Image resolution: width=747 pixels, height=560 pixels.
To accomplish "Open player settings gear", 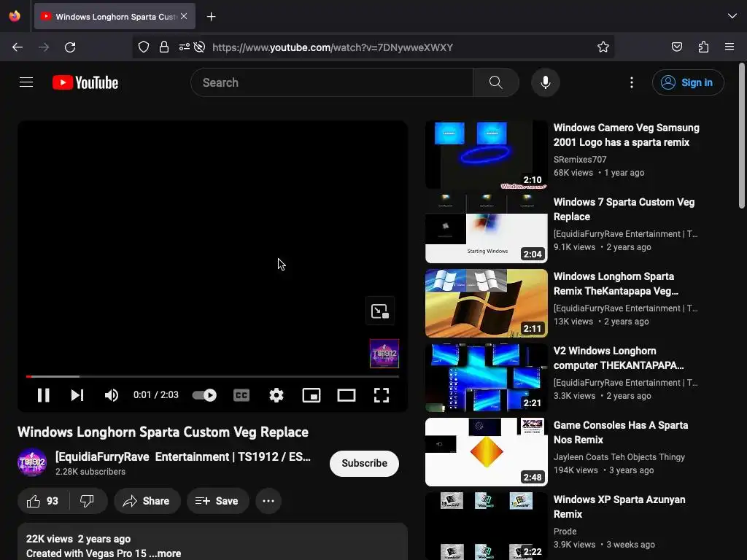I will (x=276, y=395).
